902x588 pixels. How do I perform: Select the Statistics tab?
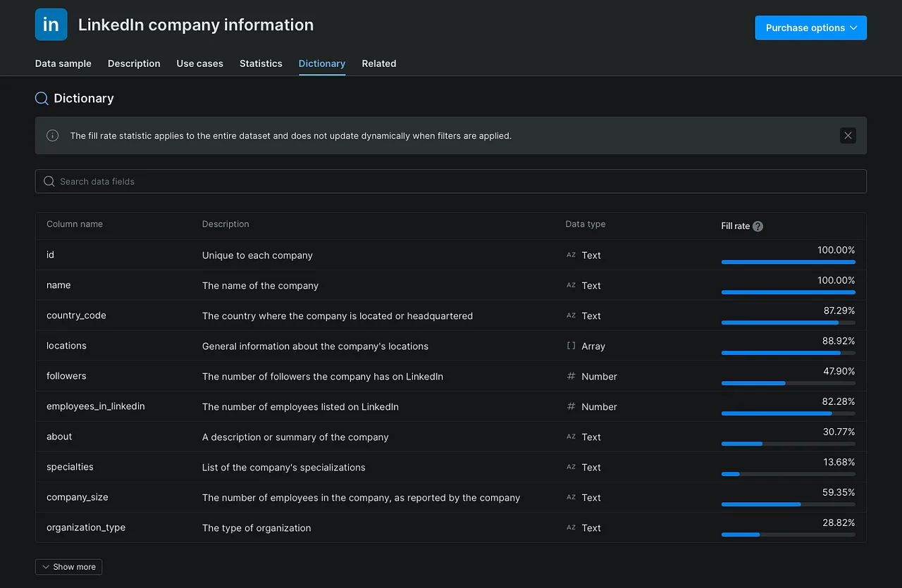click(261, 63)
